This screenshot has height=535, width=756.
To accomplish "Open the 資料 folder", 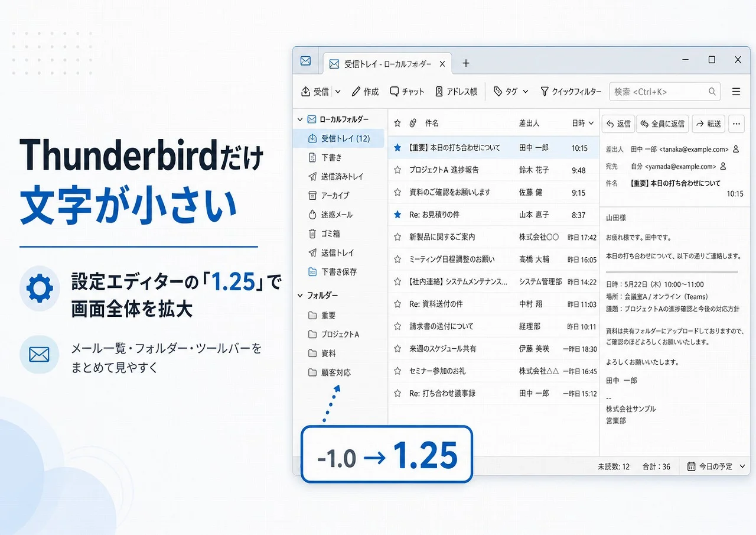I will coord(322,354).
